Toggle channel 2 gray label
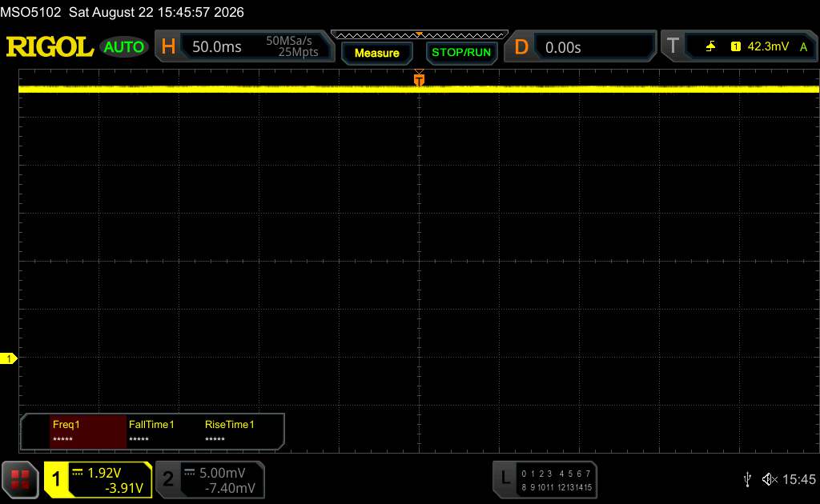The height and width of the screenshot is (504, 820). pos(168,479)
